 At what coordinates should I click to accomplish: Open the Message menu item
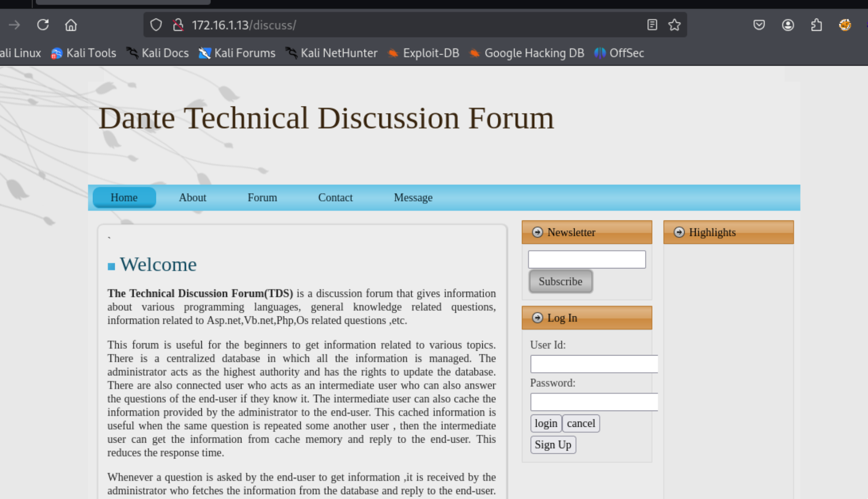[x=413, y=198]
